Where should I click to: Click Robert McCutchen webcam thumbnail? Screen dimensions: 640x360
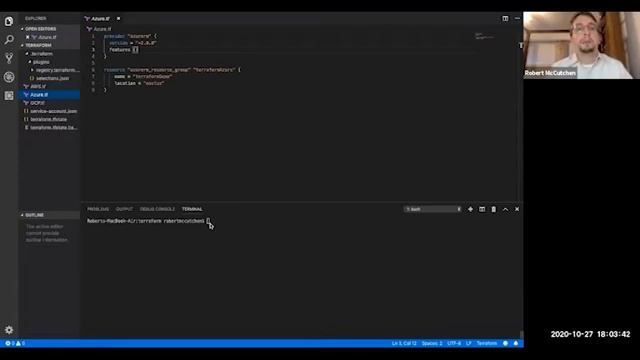(582, 45)
